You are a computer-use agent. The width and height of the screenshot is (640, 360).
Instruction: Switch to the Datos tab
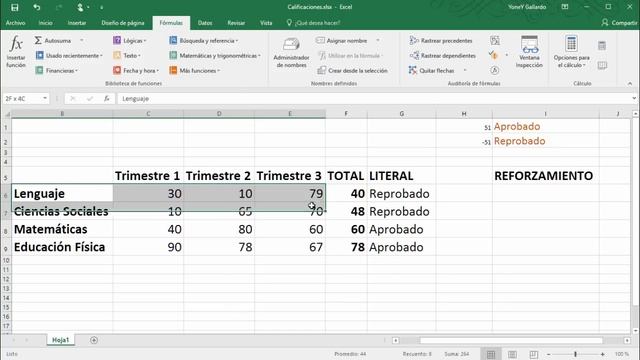coord(205,23)
